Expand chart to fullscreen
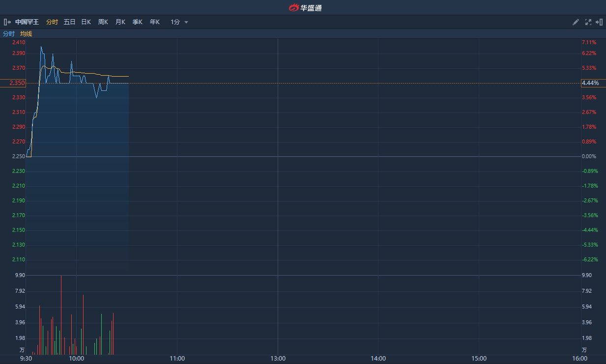Image resolution: width=606 pixels, height=364 pixels. pyautogui.click(x=588, y=22)
